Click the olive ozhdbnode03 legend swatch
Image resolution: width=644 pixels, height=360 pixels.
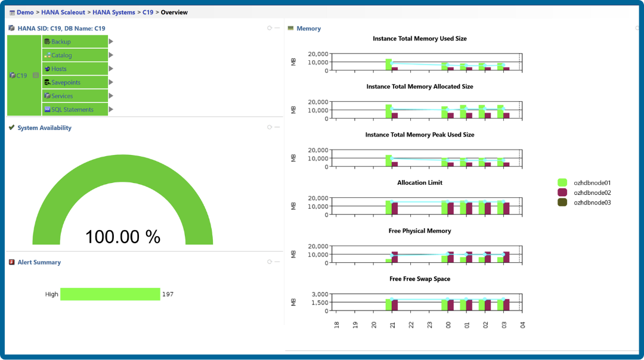(x=562, y=203)
